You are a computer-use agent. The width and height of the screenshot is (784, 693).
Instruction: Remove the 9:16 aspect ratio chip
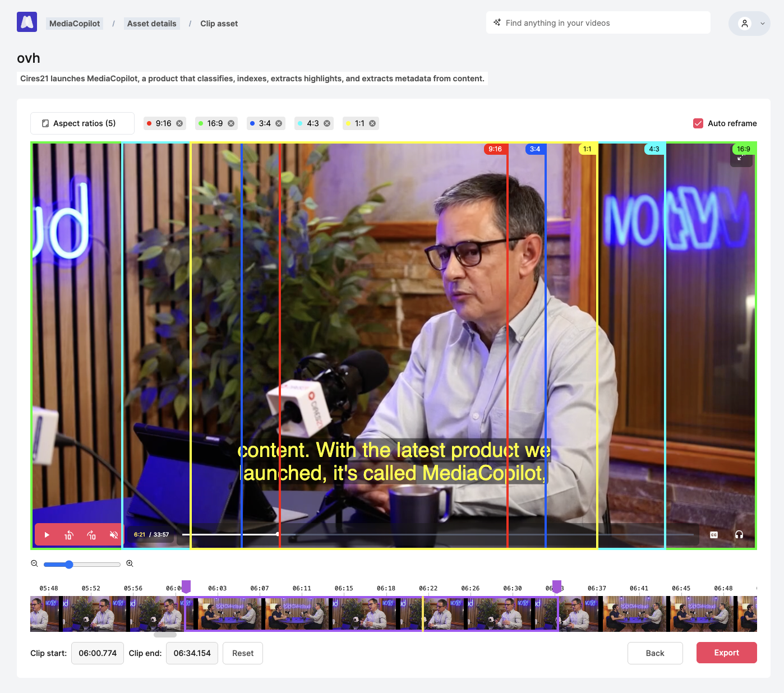[x=179, y=123]
